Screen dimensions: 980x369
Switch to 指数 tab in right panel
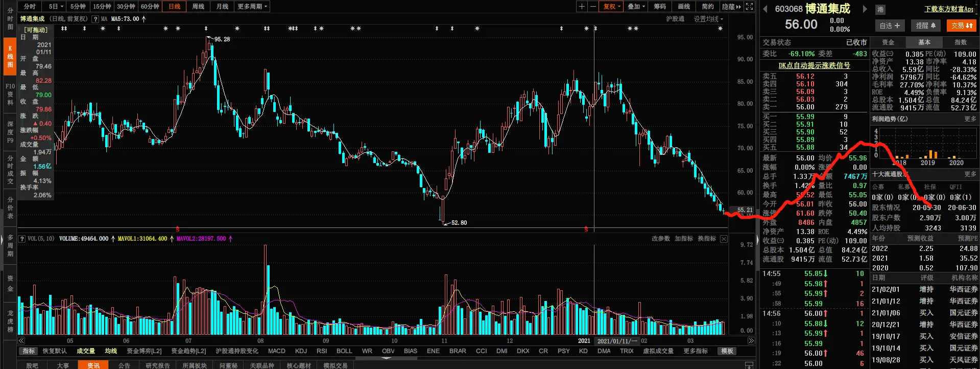tap(961, 42)
